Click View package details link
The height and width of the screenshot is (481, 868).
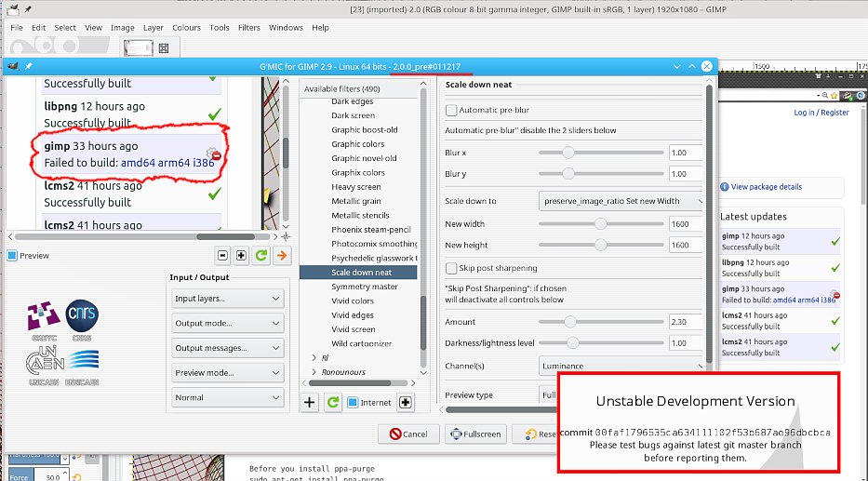[767, 187]
